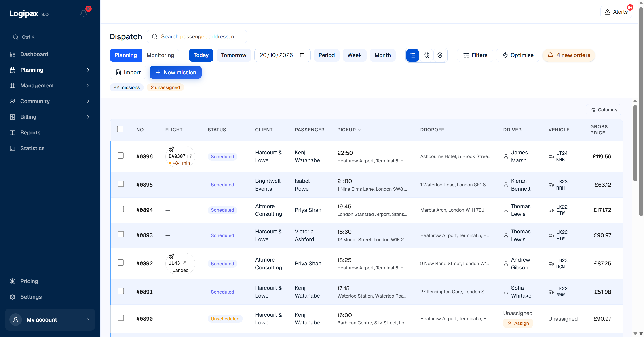Click the calendar icon in the date field
This screenshot has width=644, height=337.
click(302, 55)
